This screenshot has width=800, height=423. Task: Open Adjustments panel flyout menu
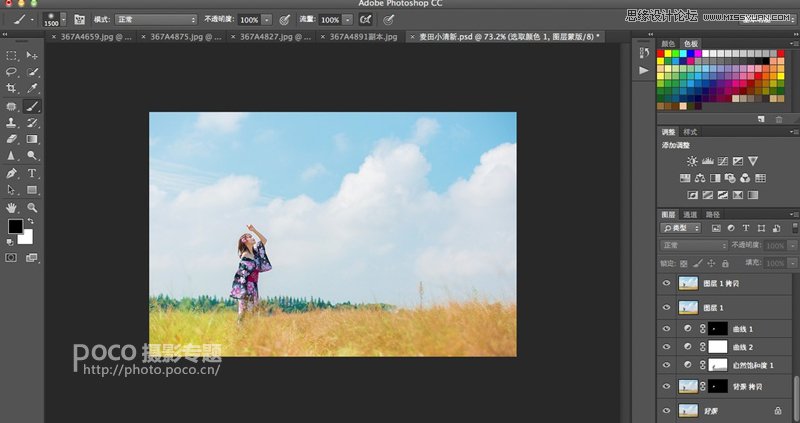(x=792, y=132)
